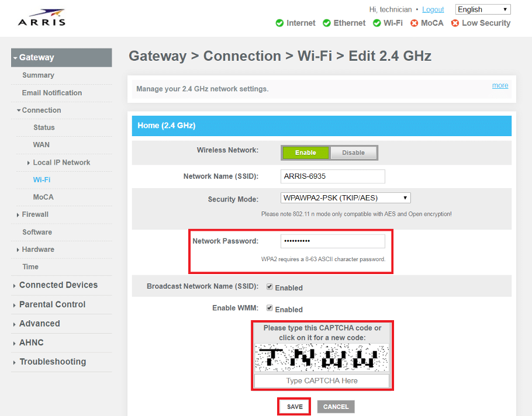Select the Wi-Fi menu item

point(42,180)
